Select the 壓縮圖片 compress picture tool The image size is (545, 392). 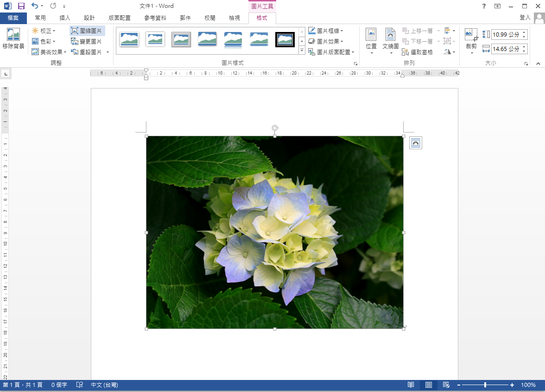[x=87, y=31]
